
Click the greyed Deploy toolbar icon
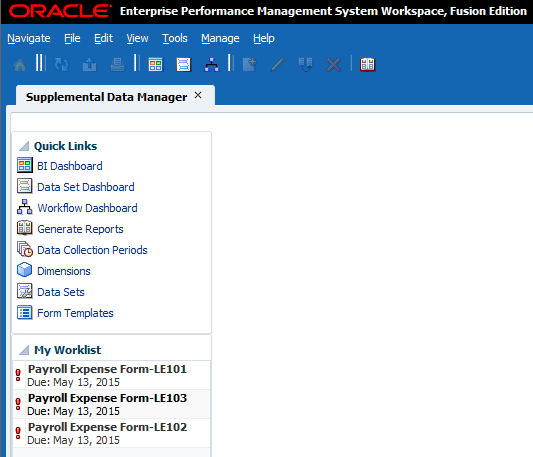[305, 64]
